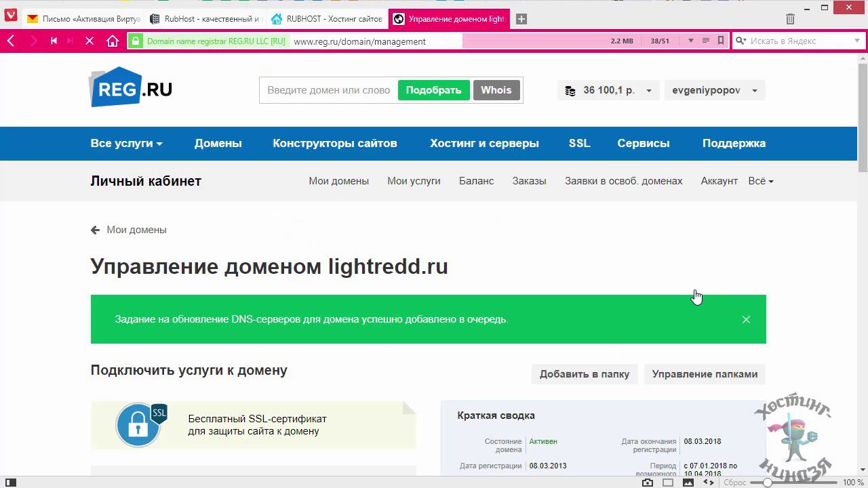
Task: Capture the page with the camera icon
Action: (x=648, y=483)
